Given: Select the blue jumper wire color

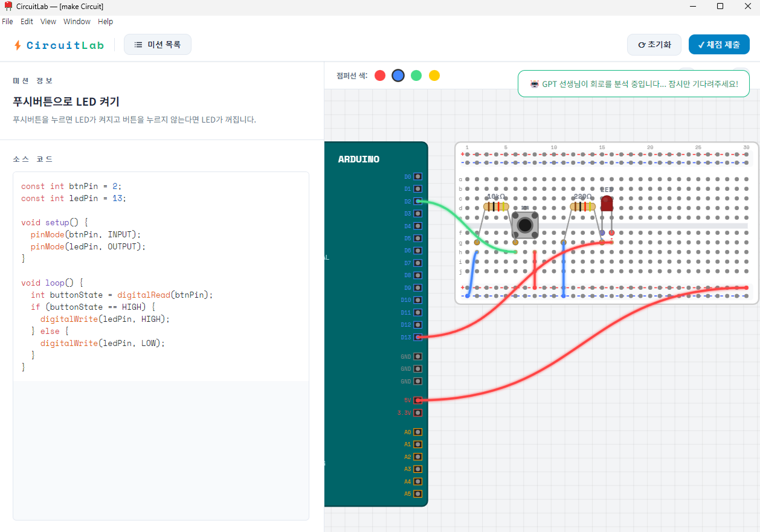Looking at the screenshot, I should [x=398, y=75].
